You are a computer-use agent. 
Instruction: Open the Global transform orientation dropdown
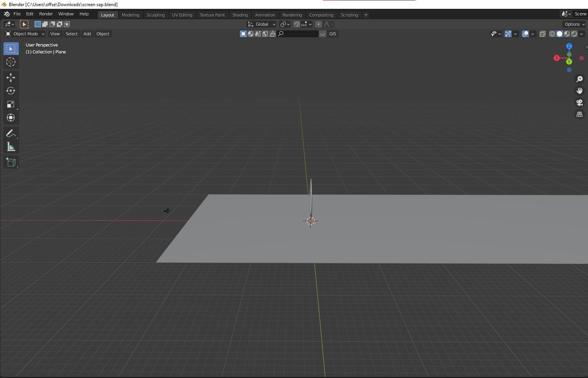[x=261, y=24]
